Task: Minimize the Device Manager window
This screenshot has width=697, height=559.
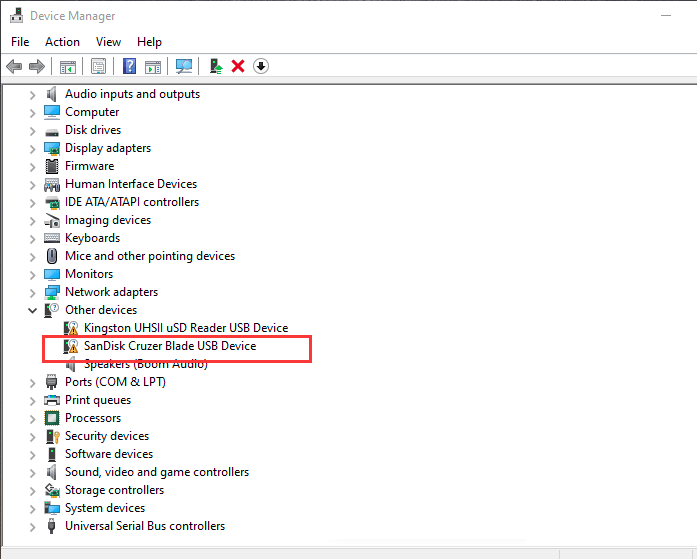Action: pyautogui.click(x=666, y=16)
